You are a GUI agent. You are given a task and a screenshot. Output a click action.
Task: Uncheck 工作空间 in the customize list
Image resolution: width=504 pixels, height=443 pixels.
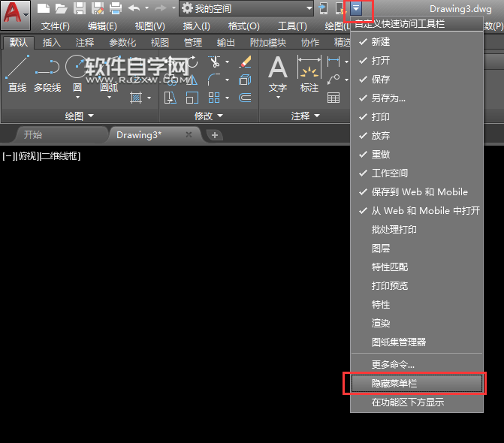(x=417, y=173)
